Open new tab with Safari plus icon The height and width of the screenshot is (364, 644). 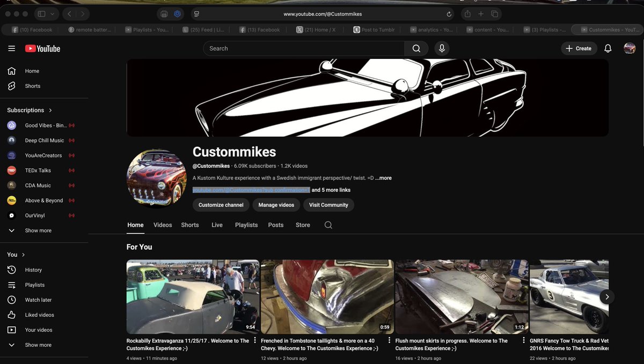point(481,14)
